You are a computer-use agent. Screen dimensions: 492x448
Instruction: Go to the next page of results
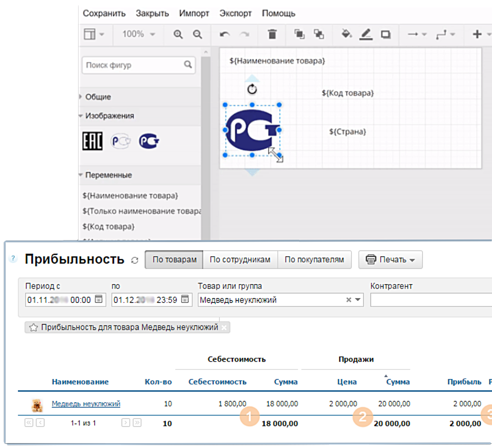(x=125, y=423)
